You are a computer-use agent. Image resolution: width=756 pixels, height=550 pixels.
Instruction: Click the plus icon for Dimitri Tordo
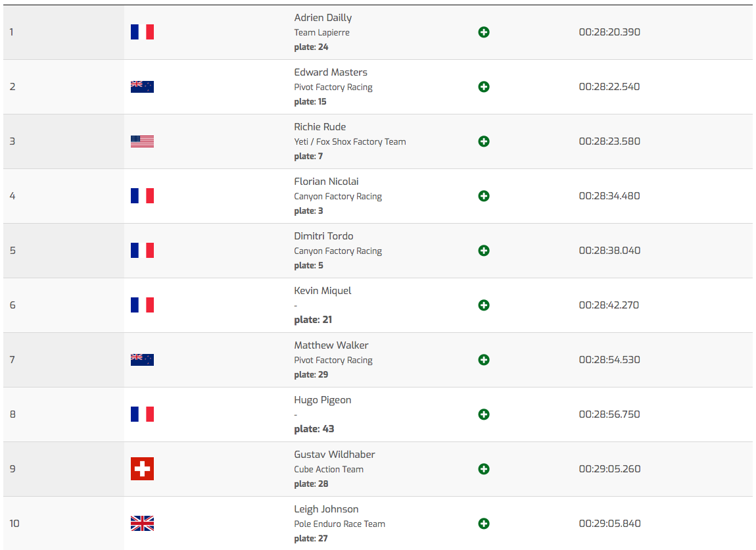tap(484, 251)
